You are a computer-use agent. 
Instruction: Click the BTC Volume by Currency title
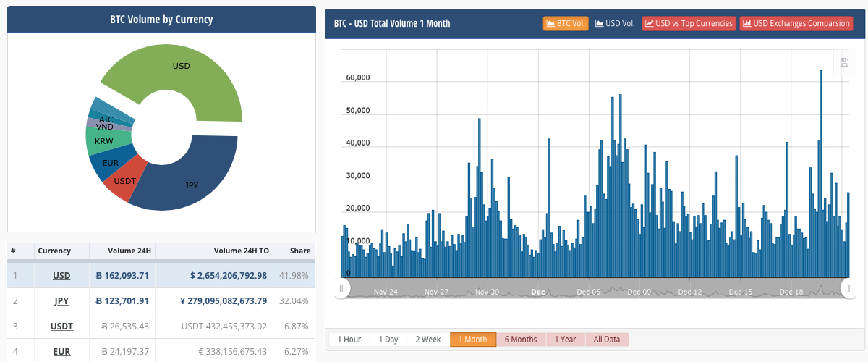(x=161, y=20)
